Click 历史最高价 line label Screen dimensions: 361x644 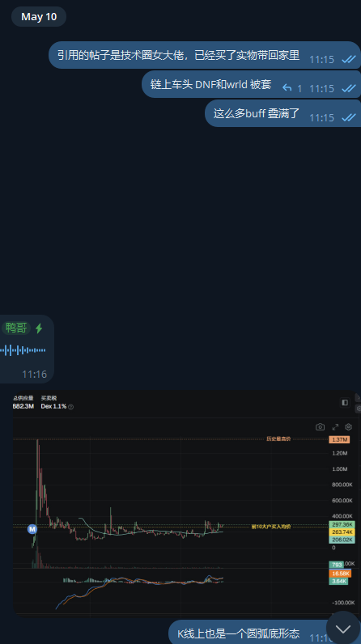[278, 439]
